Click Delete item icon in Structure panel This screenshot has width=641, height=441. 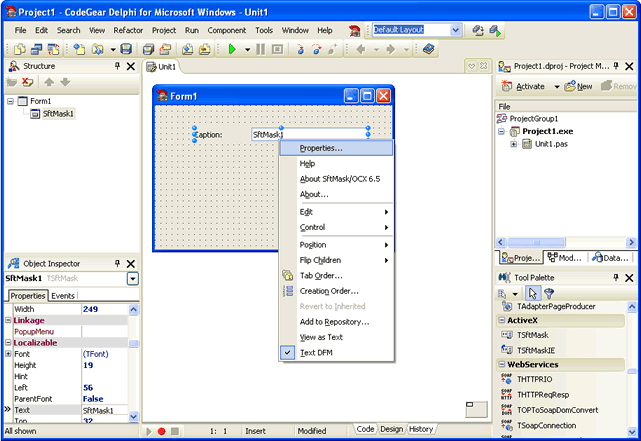(28, 82)
